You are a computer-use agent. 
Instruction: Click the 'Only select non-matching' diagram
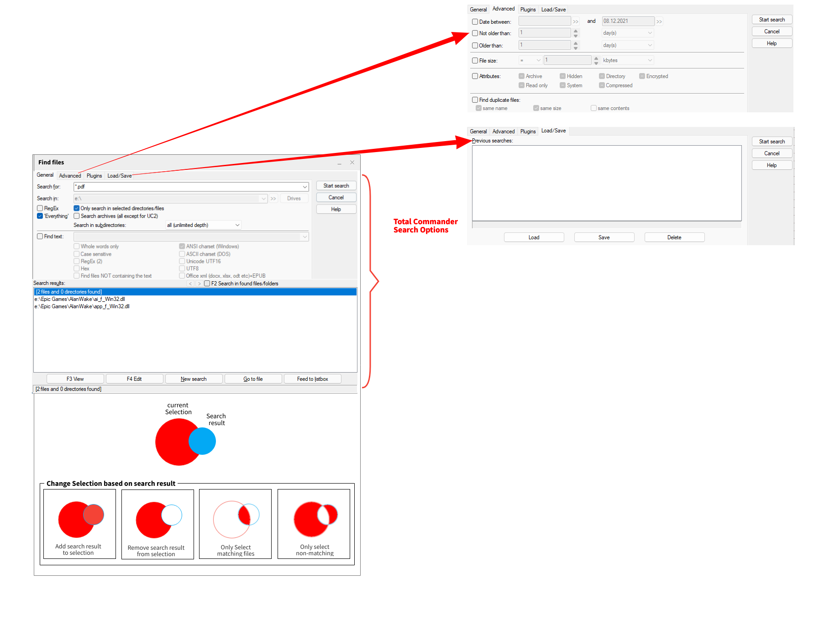coord(314,524)
